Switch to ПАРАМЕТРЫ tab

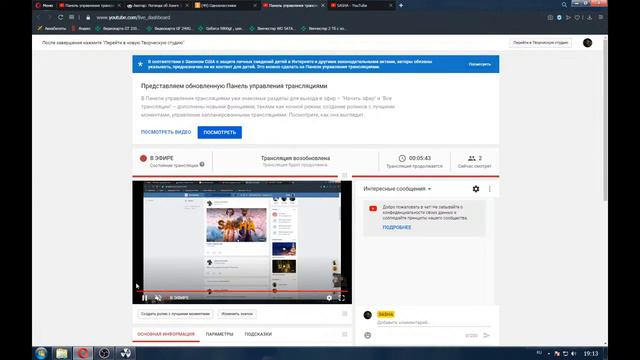tap(220, 334)
